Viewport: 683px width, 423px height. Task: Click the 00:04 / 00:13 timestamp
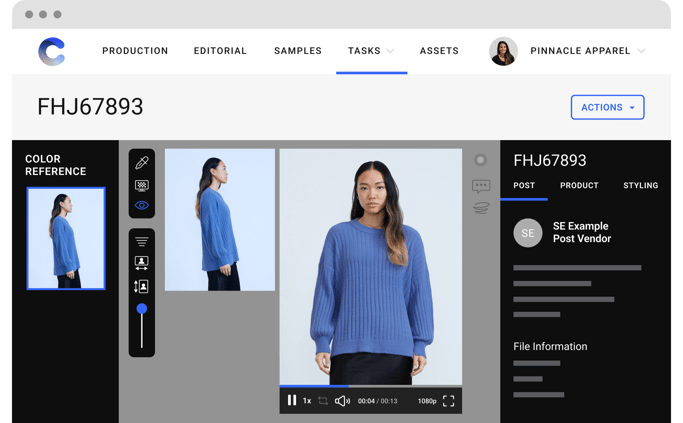pos(378,401)
